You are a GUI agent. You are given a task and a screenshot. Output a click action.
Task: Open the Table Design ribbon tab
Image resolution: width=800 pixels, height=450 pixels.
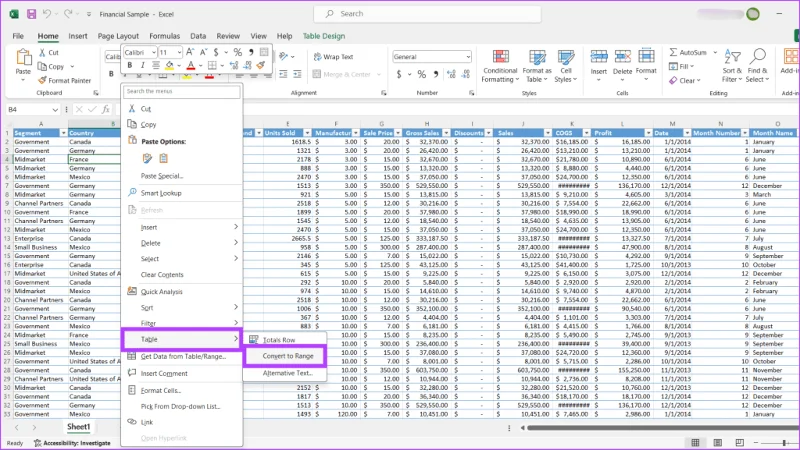tap(324, 36)
